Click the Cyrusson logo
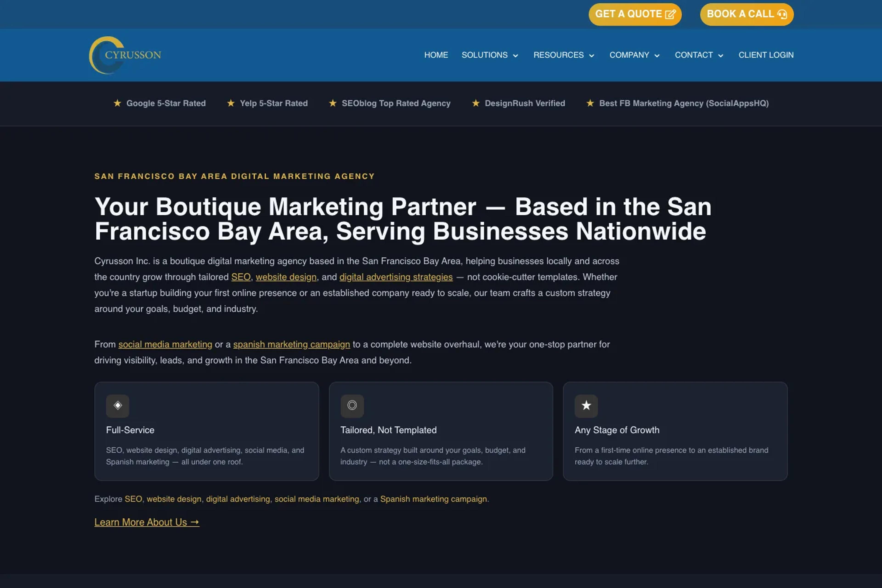 coord(125,55)
